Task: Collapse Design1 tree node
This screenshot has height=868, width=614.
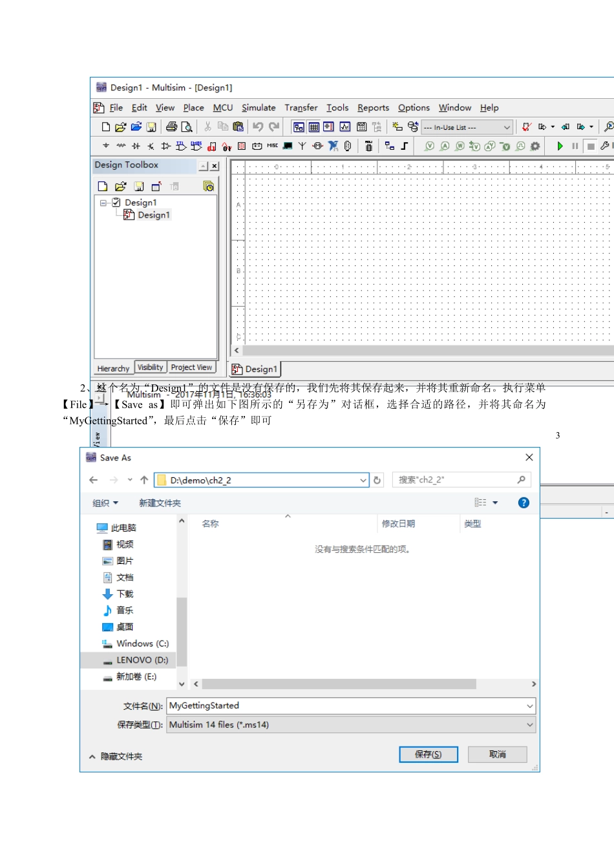Action: pyautogui.click(x=103, y=203)
